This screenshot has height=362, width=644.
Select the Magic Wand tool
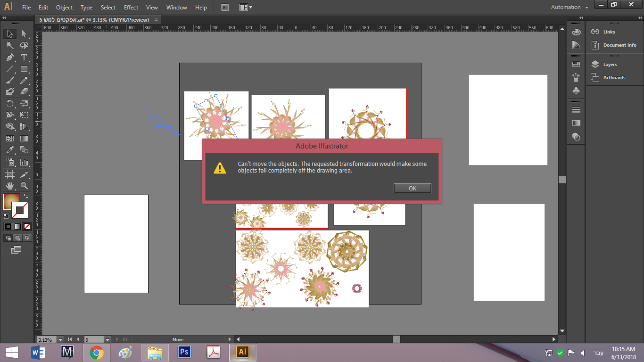click(9, 46)
